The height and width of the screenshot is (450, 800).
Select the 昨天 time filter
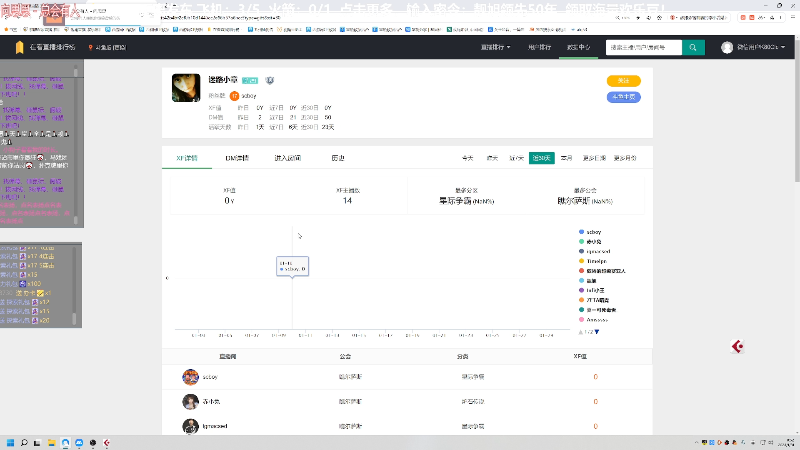tap(492, 158)
